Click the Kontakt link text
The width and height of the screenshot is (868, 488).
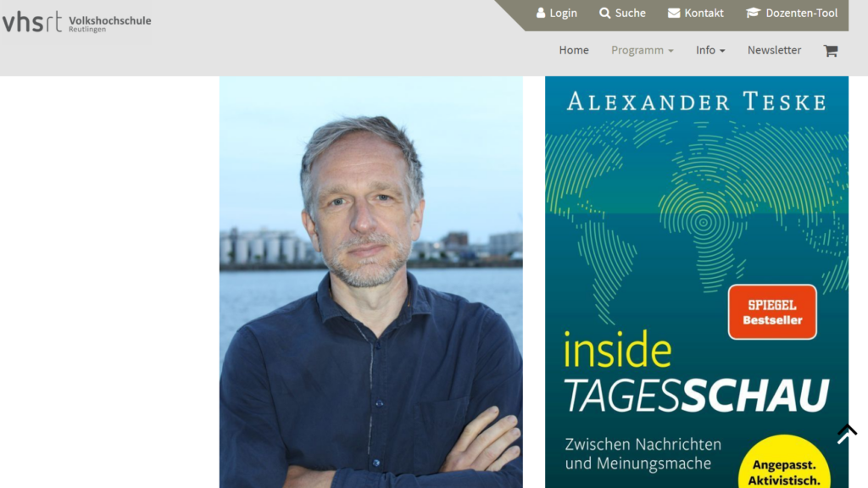coord(704,13)
